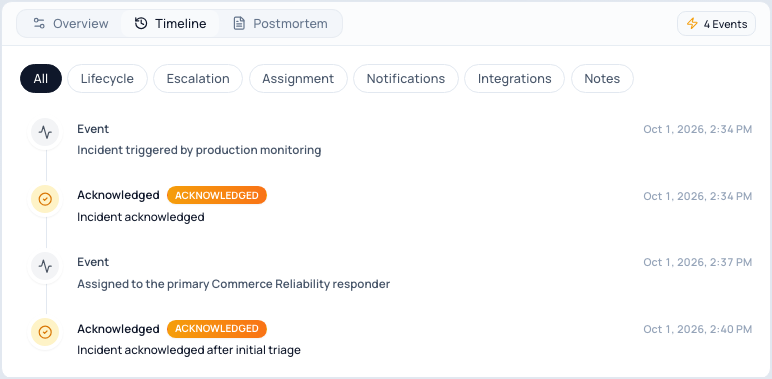Viewport: 772px width, 379px height.
Task: Click 'Event' title above assignment description
Action: click(93, 262)
